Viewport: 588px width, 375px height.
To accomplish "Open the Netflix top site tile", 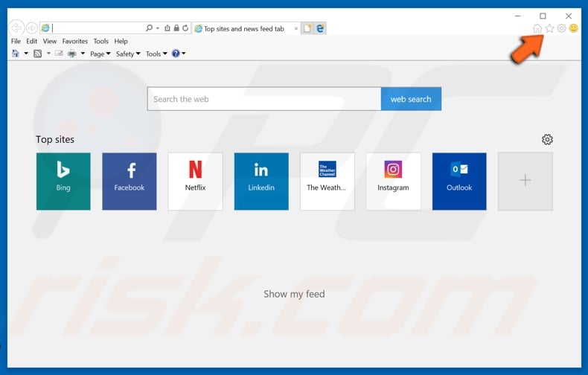I will coord(195,181).
